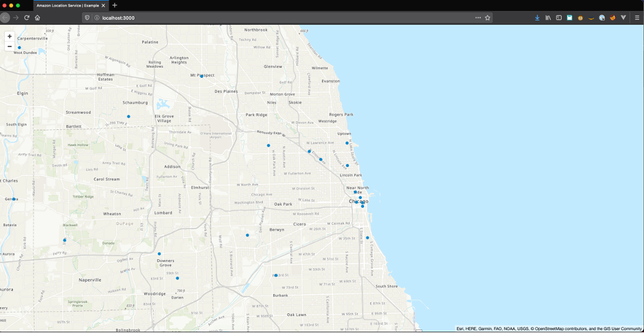Click the Northbrook label

[x=256, y=30]
